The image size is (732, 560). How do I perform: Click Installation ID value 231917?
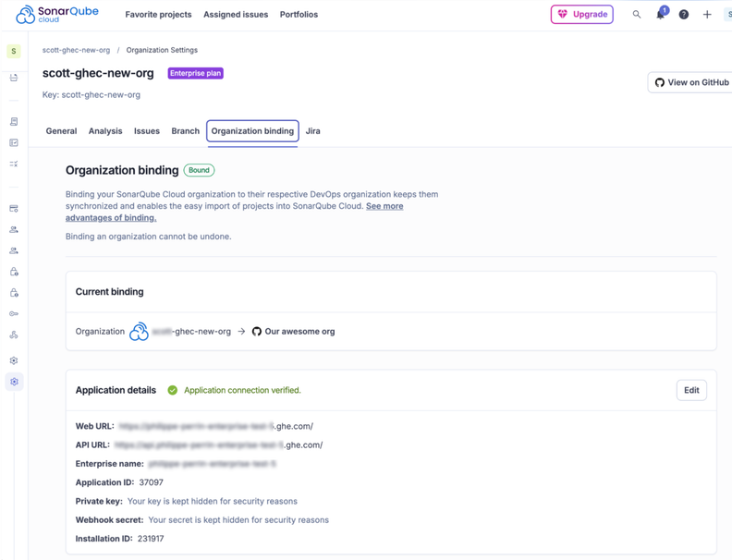151,539
